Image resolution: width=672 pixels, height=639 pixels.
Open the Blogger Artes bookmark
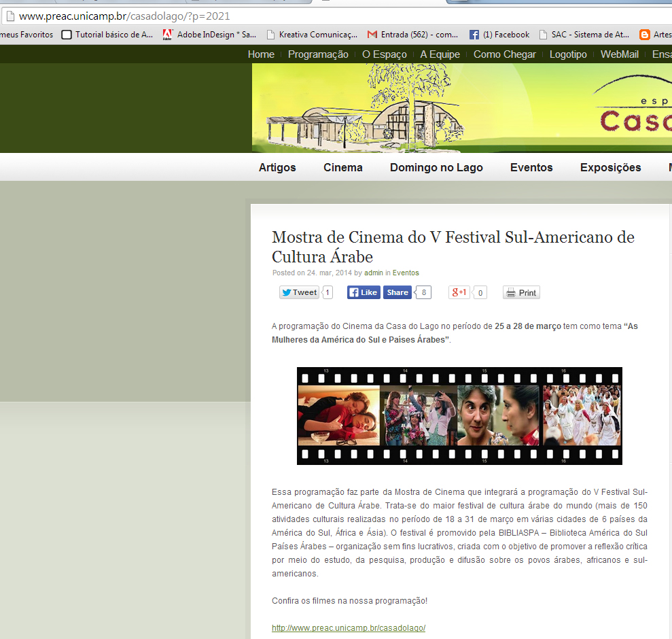point(655,34)
